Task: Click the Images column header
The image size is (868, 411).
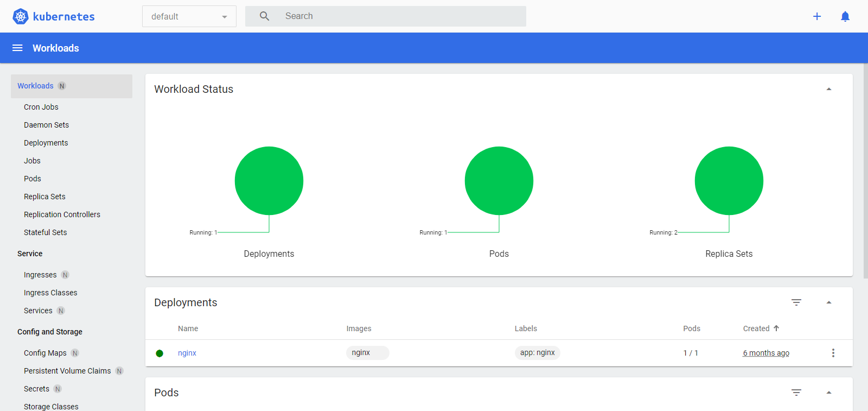Action: (359, 328)
